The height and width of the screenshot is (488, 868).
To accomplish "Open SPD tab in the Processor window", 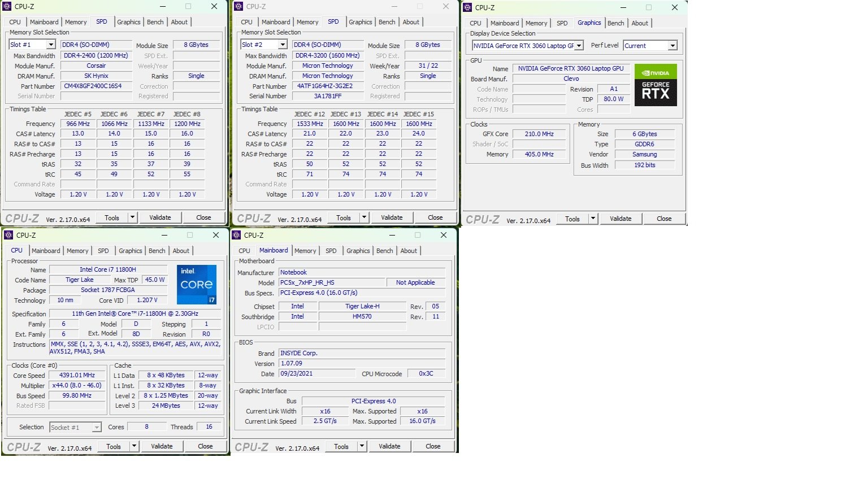I will pos(103,251).
